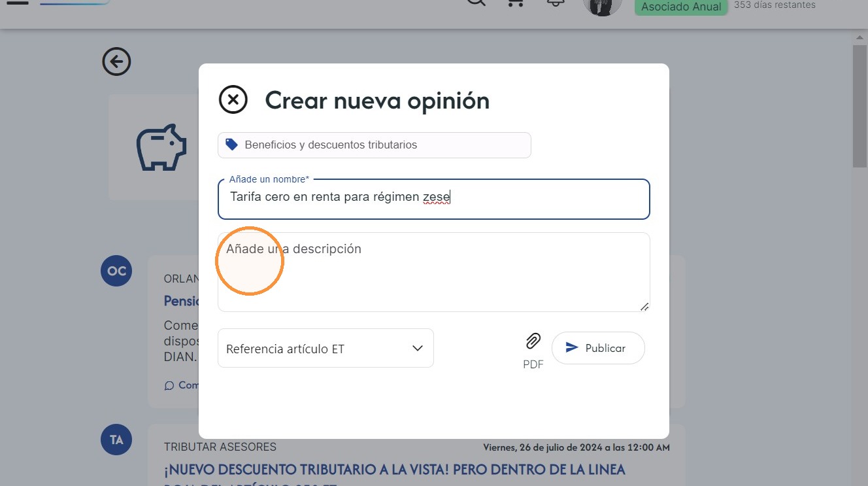Image resolution: width=868 pixels, height=486 pixels.
Task: Click the TRIBUTAR ASESORES author name
Action: (x=220, y=447)
